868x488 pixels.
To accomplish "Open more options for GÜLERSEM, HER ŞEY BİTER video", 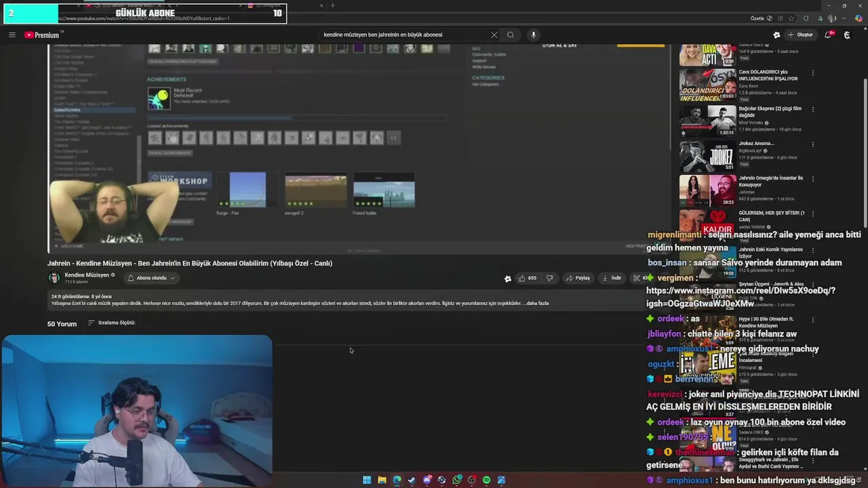I will (812, 214).
